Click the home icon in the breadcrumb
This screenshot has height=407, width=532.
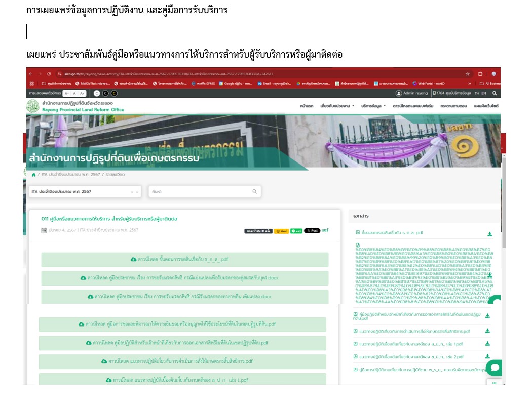pyautogui.click(x=33, y=175)
